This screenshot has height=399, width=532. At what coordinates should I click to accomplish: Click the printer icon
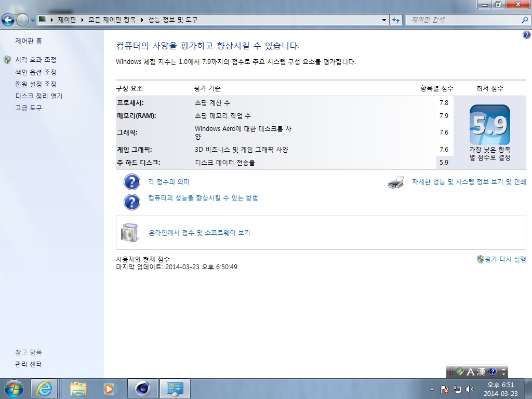(x=396, y=182)
